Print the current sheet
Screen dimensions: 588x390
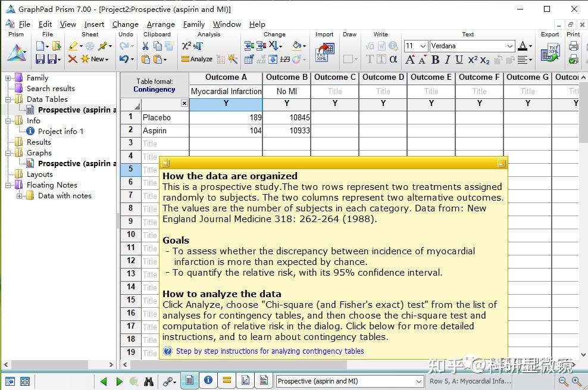pyautogui.click(x=573, y=46)
